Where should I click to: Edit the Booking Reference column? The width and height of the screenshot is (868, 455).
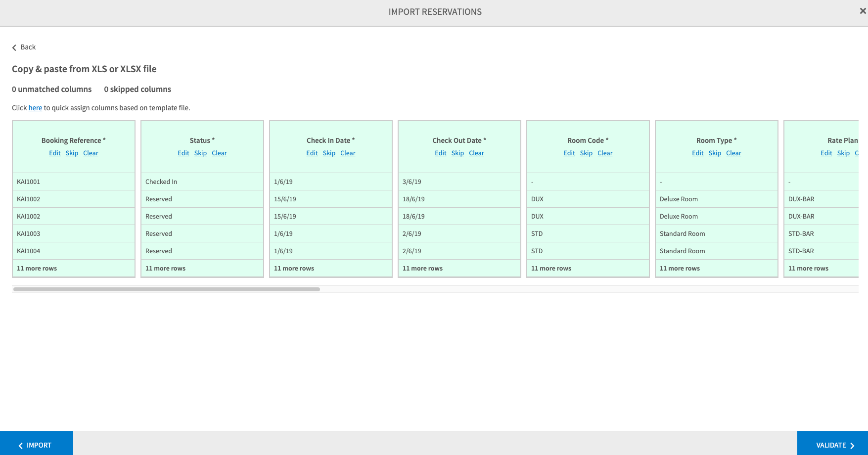click(x=54, y=153)
